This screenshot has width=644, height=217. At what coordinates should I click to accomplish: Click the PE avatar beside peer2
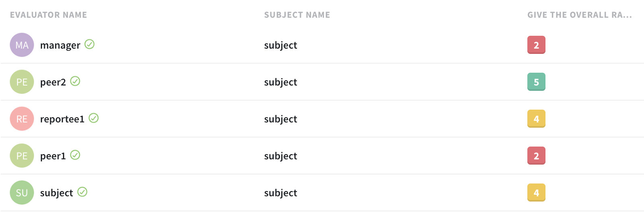(x=22, y=82)
